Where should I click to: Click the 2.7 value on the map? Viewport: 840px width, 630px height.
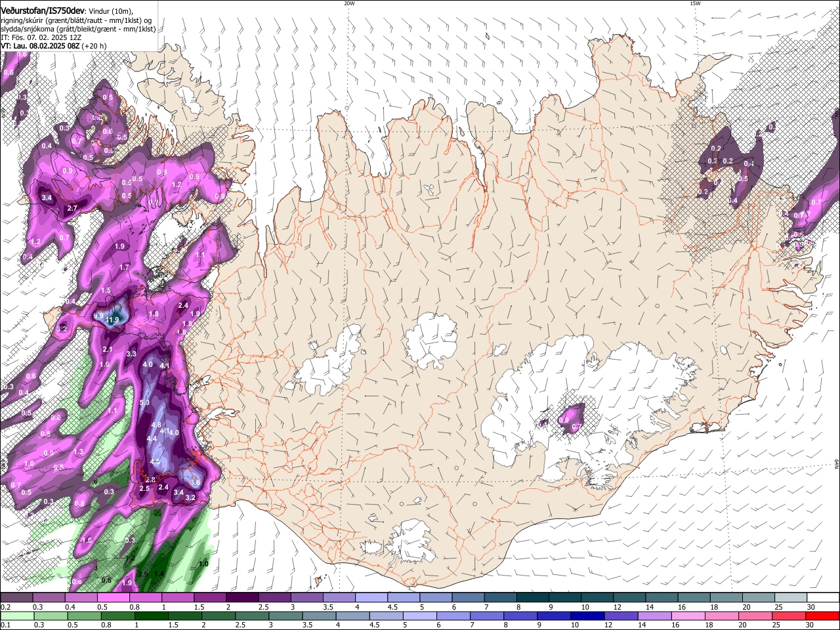(73, 208)
